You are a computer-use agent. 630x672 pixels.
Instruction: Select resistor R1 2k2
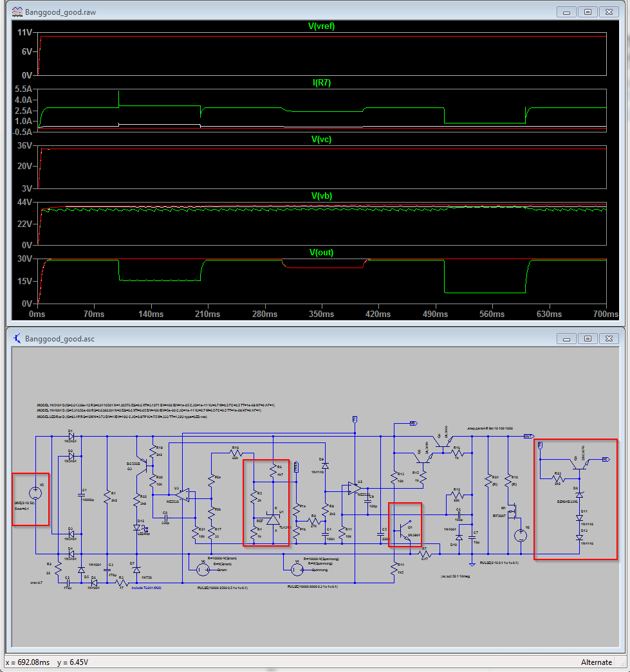point(107,496)
